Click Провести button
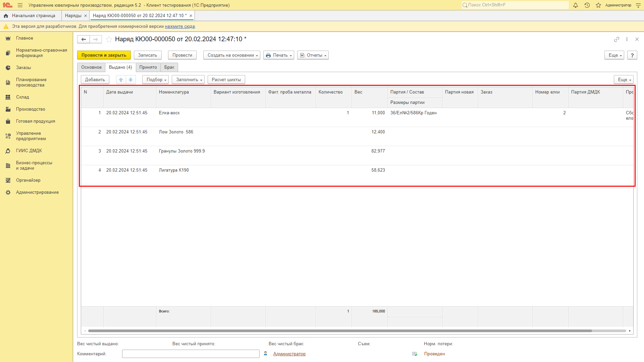 pos(182,55)
